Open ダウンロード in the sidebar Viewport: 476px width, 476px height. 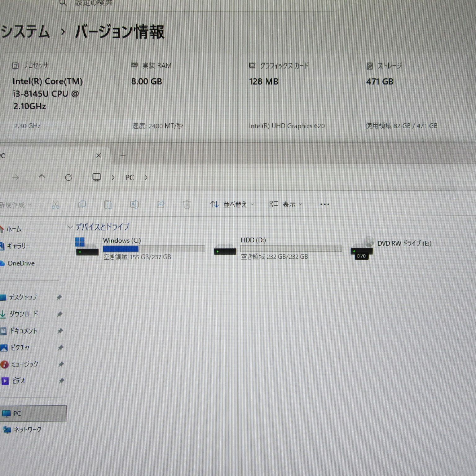click(x=24, y=314)
